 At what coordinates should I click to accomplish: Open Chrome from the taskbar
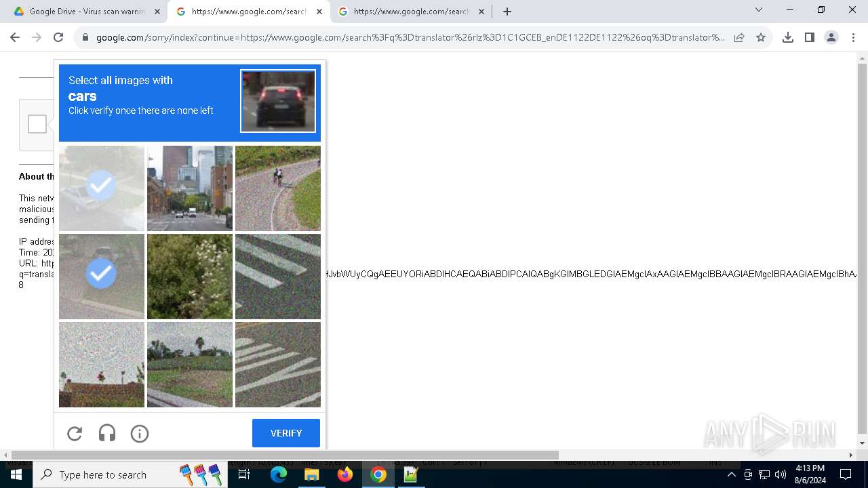(378, 474)
